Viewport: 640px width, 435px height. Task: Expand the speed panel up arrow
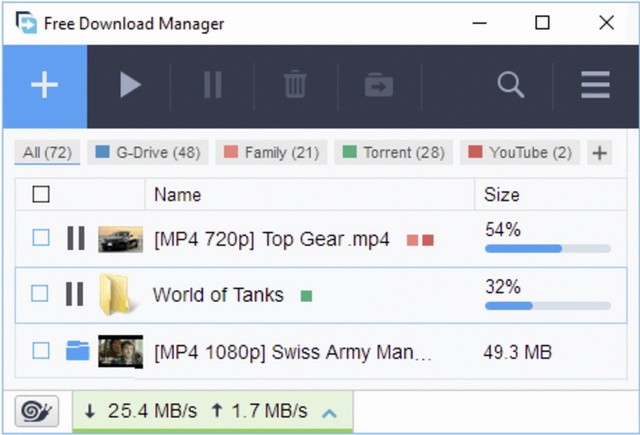click(329, 412)
